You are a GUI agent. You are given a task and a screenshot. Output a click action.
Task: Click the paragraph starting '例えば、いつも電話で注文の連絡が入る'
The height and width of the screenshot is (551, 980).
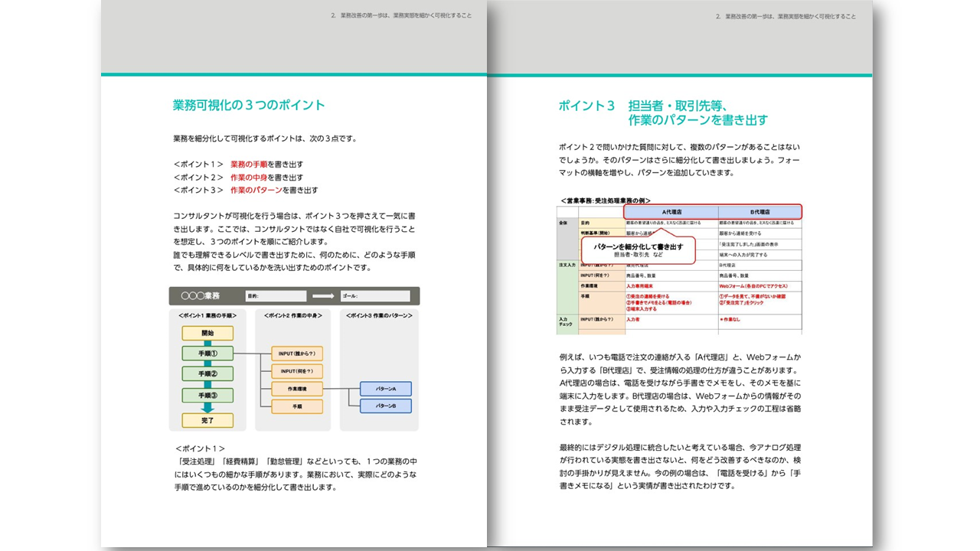[681, 389]
